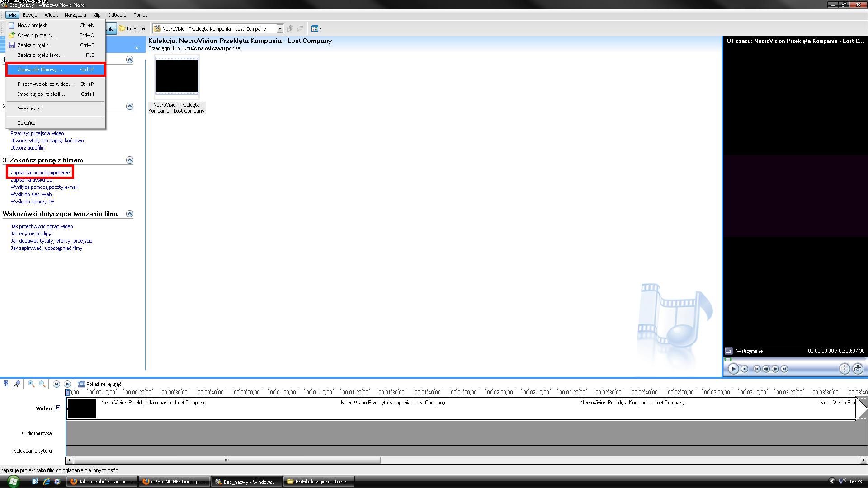Click the narrate timeline microphone icon

(x=17, y=384)
